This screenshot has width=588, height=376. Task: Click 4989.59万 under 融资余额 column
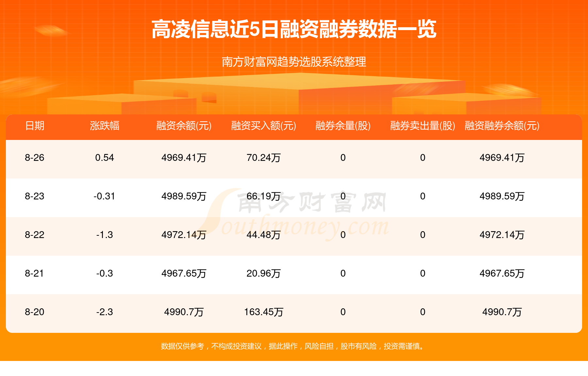184,196
